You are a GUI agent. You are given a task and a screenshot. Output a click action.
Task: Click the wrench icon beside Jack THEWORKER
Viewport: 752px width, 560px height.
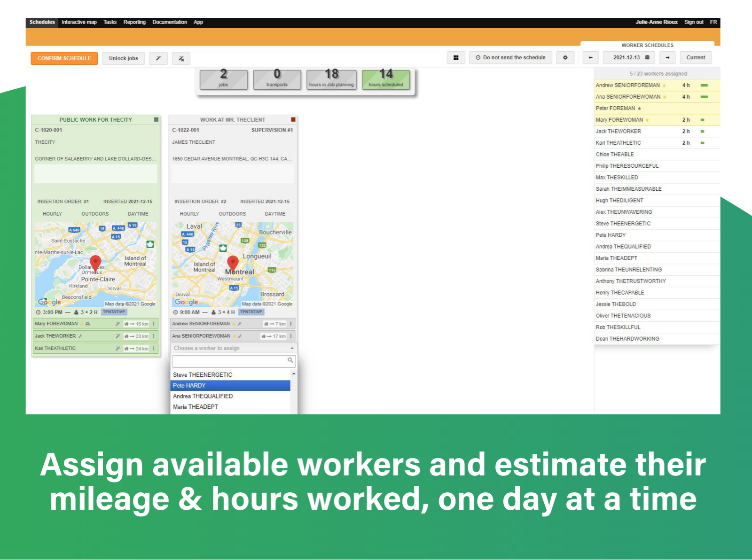(81, 336)
